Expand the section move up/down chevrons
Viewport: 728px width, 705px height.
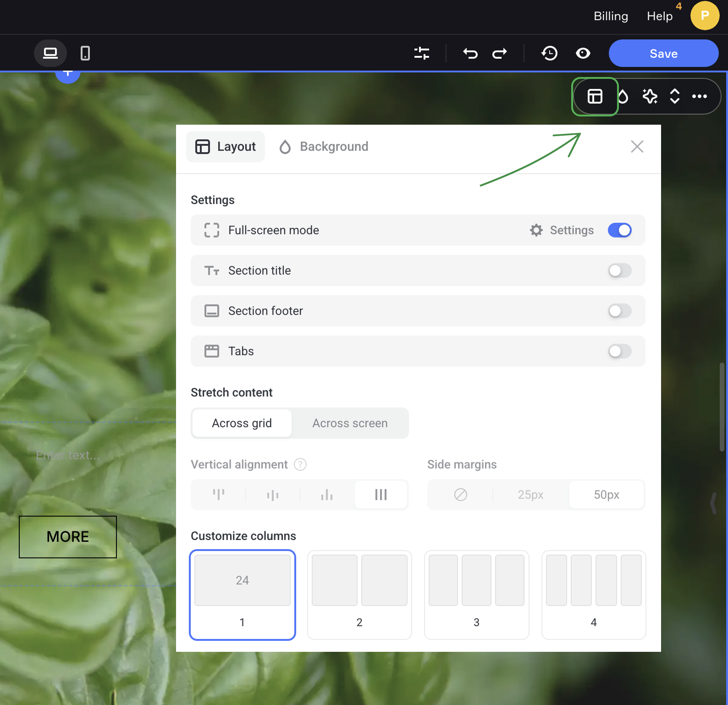pos(674,96)
